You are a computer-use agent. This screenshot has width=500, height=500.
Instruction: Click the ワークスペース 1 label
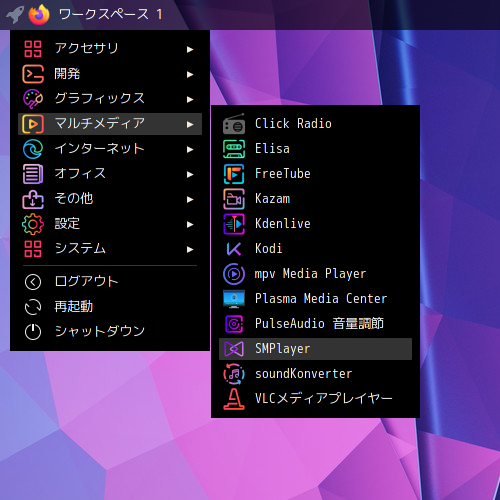coord(110,15)
